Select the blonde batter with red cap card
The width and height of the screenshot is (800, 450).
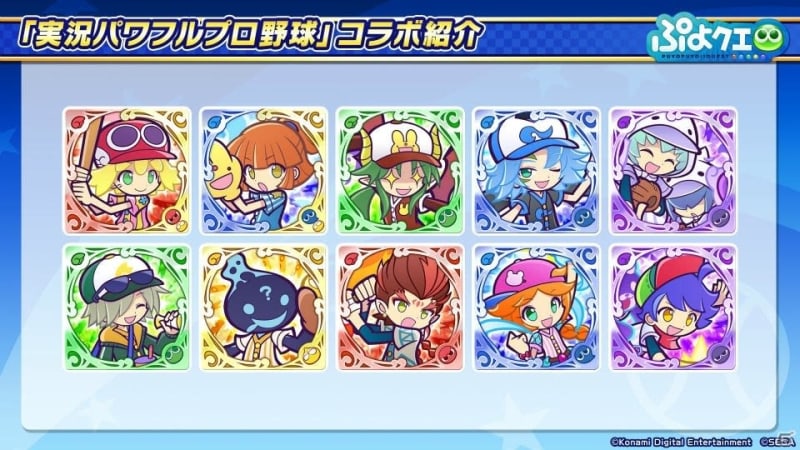click(x=127, y=170)
